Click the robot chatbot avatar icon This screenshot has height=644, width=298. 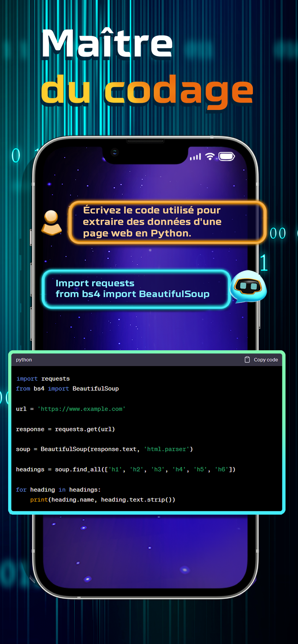[x=248, y=287]
